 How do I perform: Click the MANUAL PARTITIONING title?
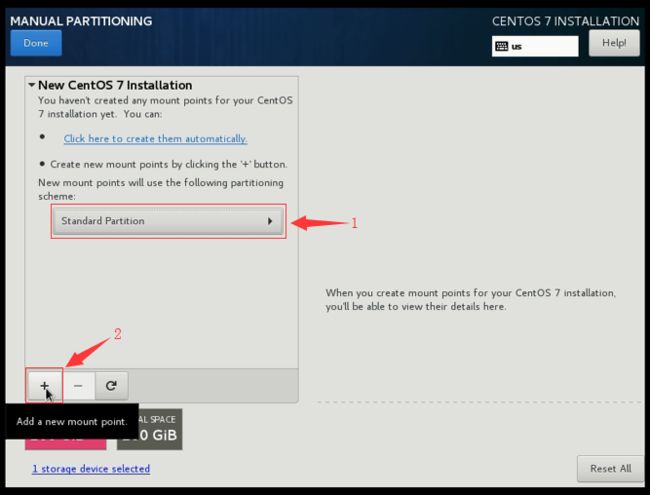pyautogui.click(x=81, y=21)
